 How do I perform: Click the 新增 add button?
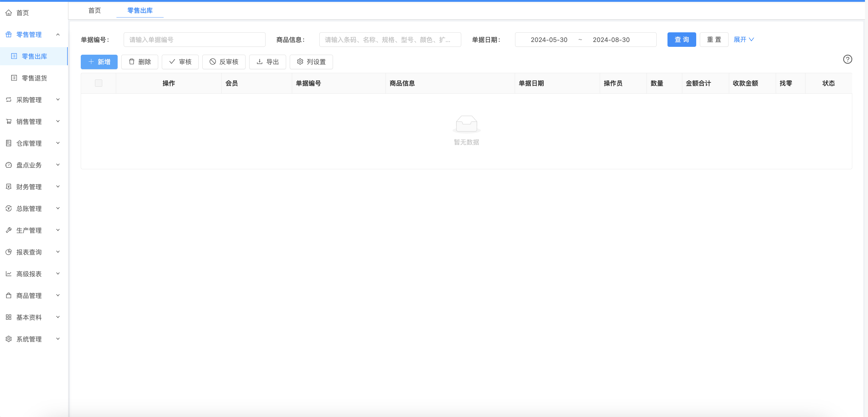[x=99, y=62]
